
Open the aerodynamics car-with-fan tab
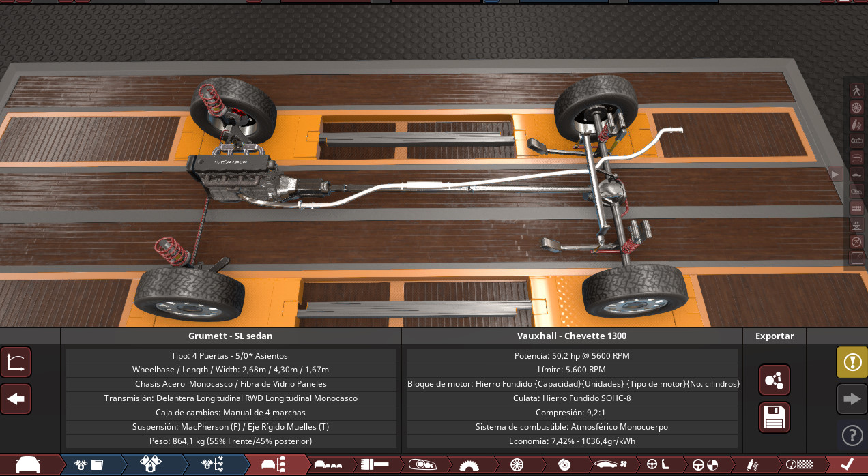[x=609, y=464]
